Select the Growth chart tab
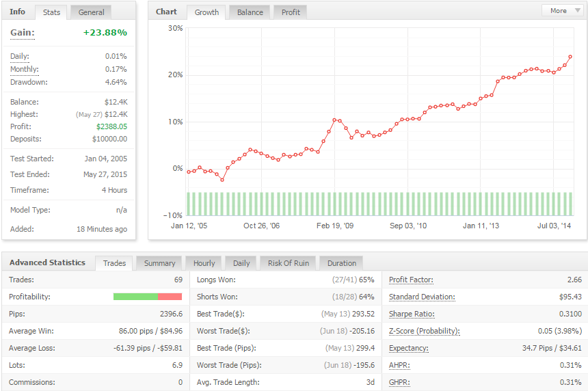The image size is (588, 391). coord(206,12)
